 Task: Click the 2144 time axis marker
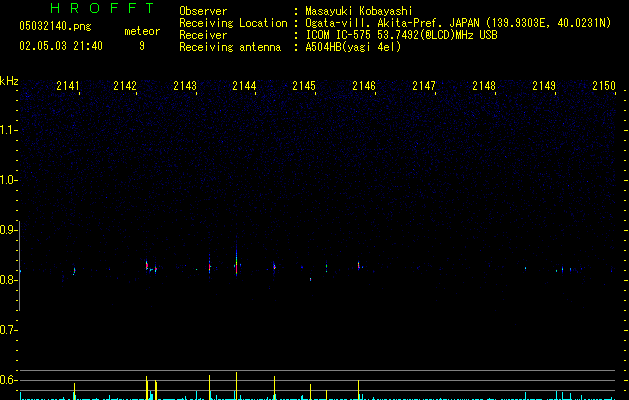point(244,85)
